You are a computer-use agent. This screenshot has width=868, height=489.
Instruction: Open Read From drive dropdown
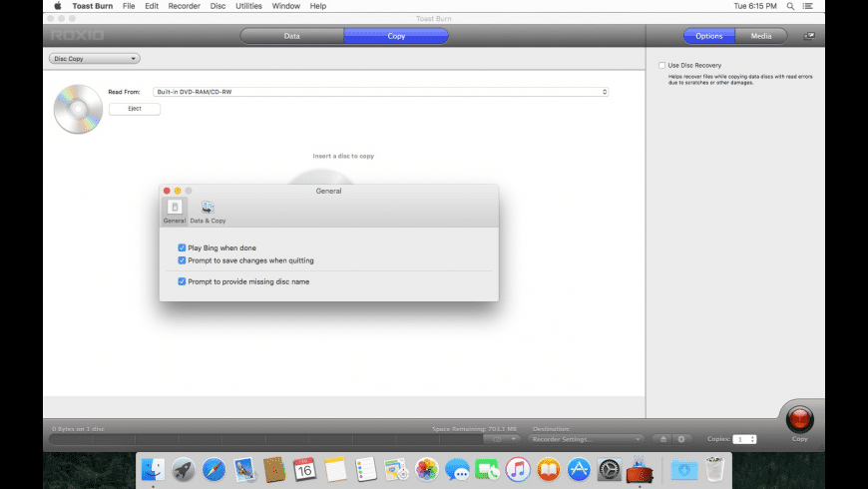[381, 92]
